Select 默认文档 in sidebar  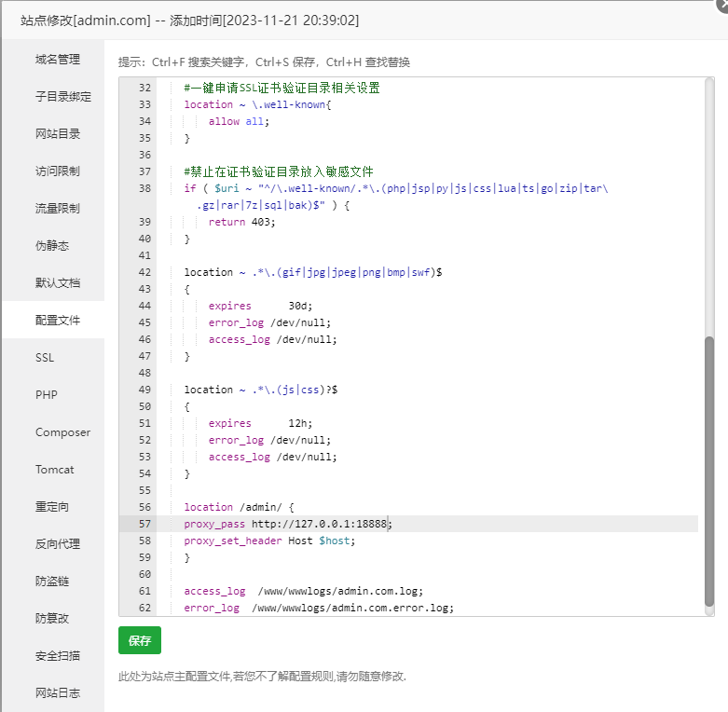[58, 283]
